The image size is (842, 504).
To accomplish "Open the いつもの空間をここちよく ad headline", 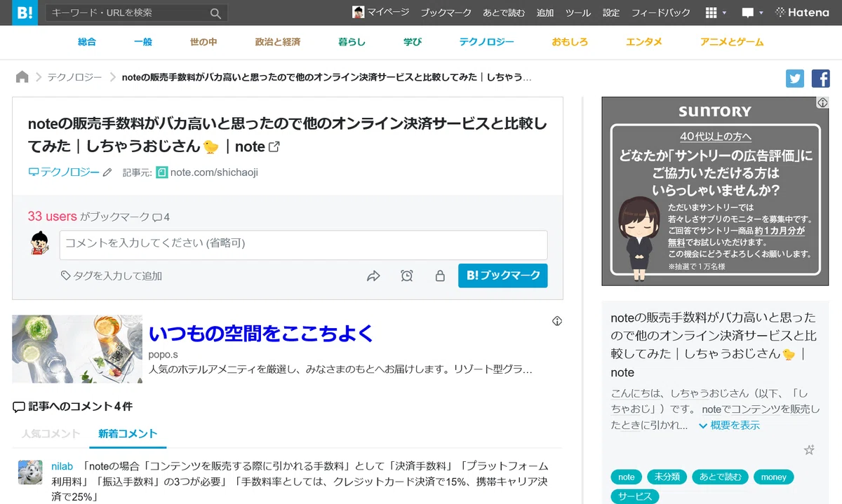I will point(261,334).
